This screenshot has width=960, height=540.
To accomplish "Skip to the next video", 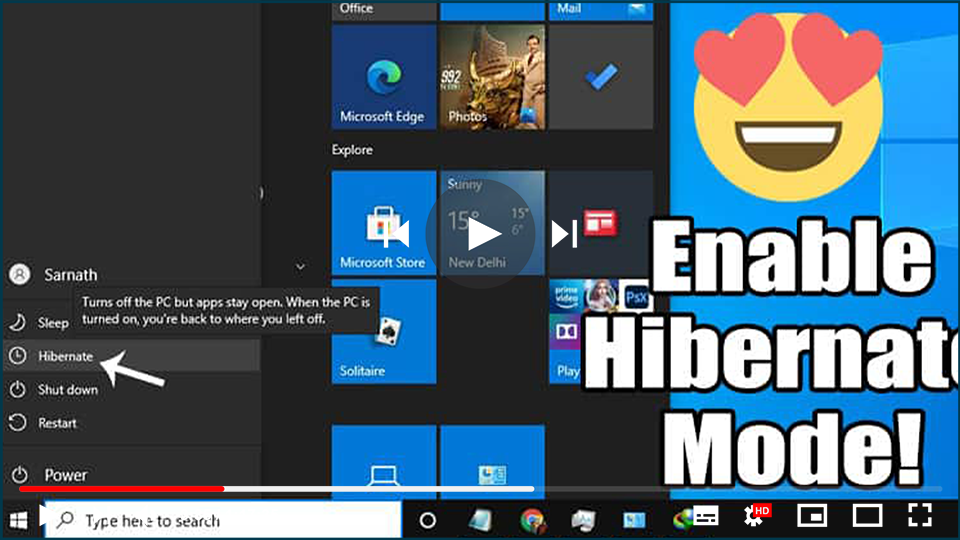I will [x=565, y=234].
